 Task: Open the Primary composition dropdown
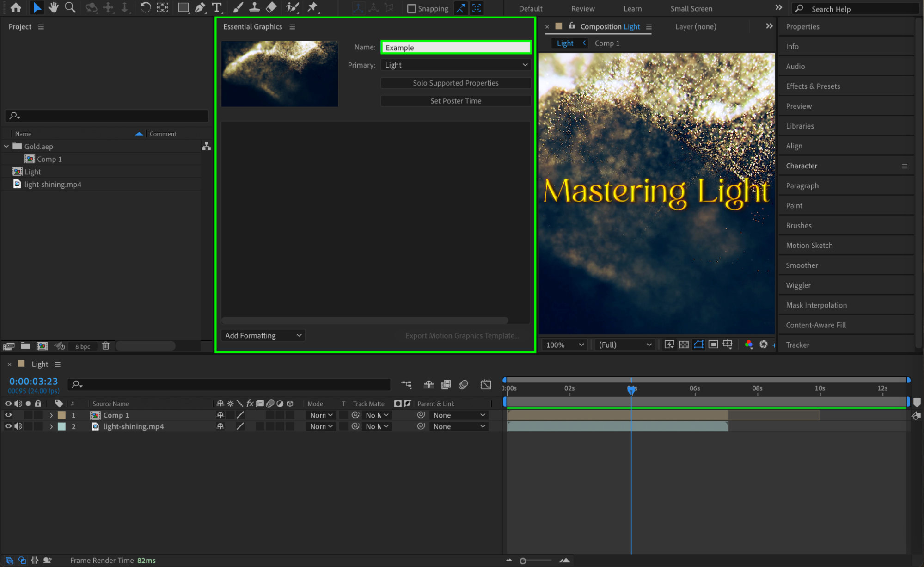456,65
